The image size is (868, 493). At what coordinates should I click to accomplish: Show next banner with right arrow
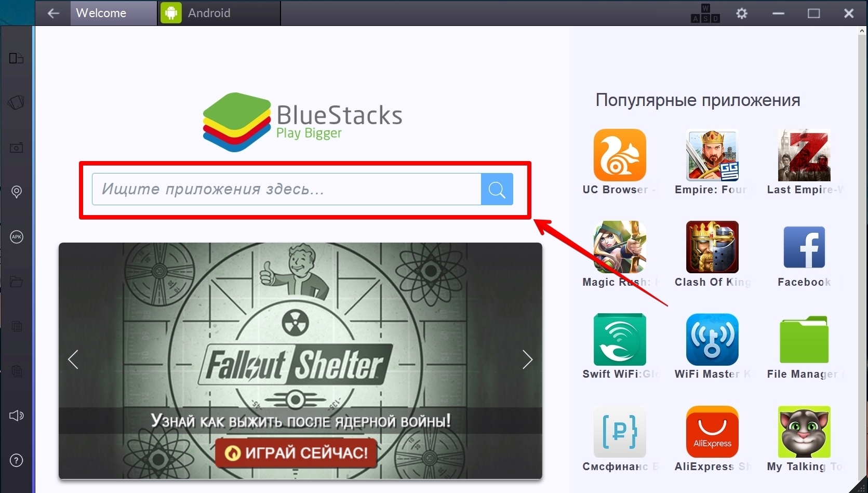point(527,359)
